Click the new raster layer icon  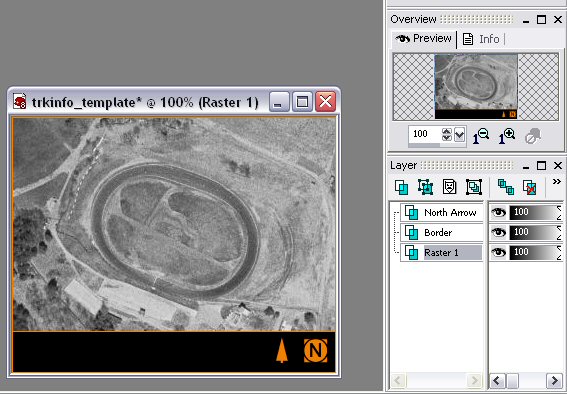(x=401, y=187)
